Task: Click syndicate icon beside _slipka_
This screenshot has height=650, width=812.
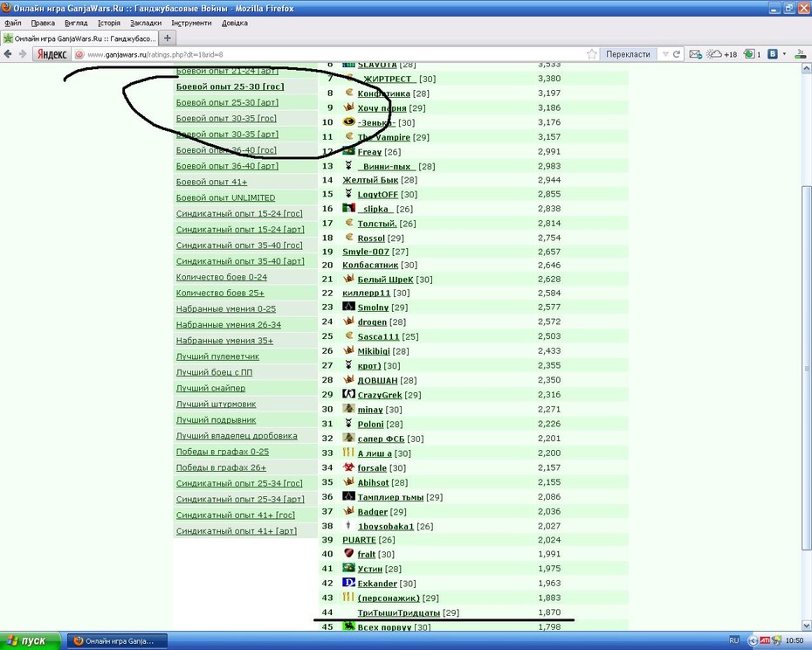Action: point(348,208)
